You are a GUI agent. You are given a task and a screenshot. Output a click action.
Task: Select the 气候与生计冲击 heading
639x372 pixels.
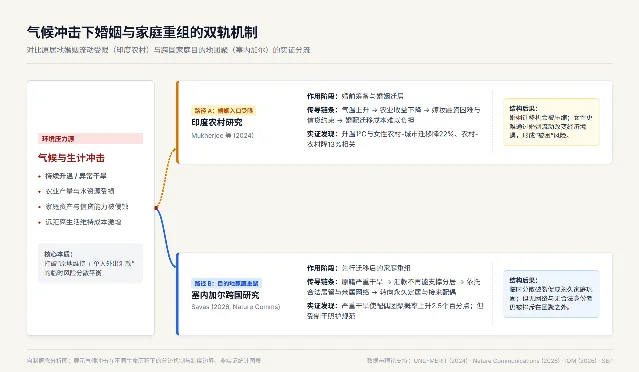[x=71, y=158]
